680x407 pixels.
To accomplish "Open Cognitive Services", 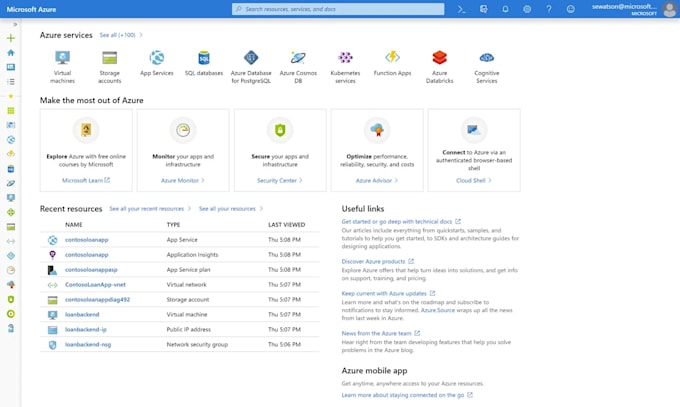I will pyautogui.click(x=487, y=66).
